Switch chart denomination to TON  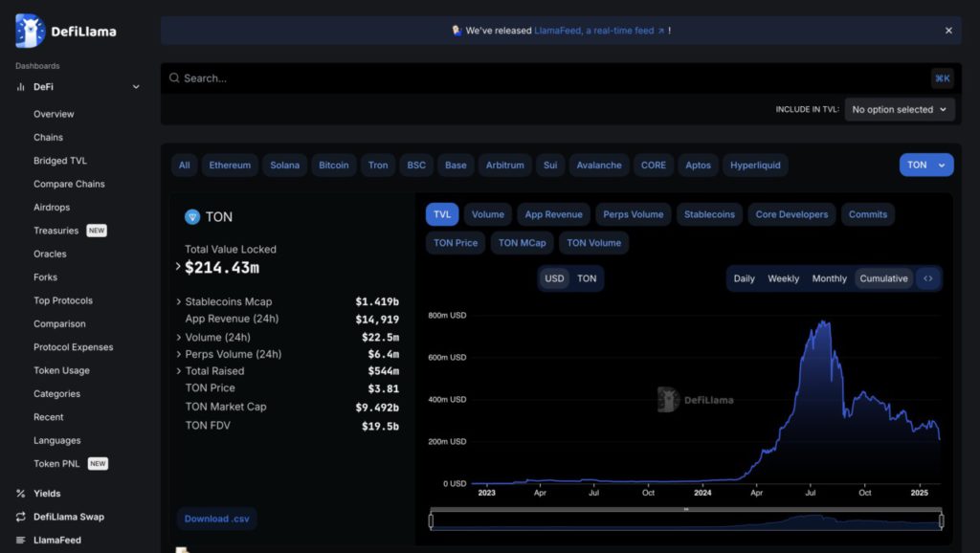point(587,278)
